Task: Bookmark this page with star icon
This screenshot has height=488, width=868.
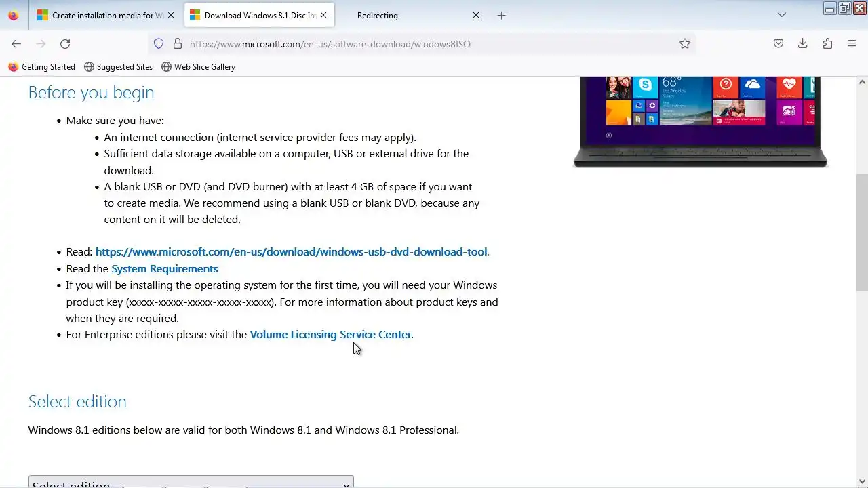Action: [x=685, y=43]
